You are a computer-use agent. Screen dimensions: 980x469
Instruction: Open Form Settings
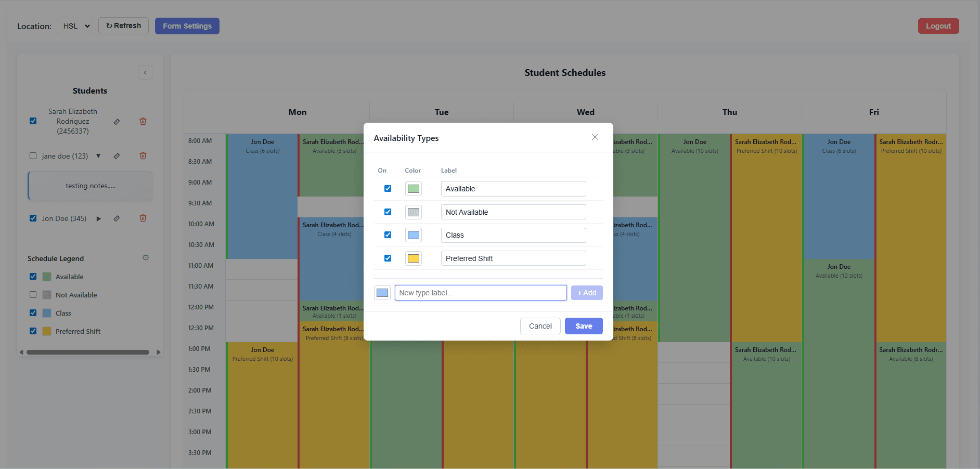(187, 26)
